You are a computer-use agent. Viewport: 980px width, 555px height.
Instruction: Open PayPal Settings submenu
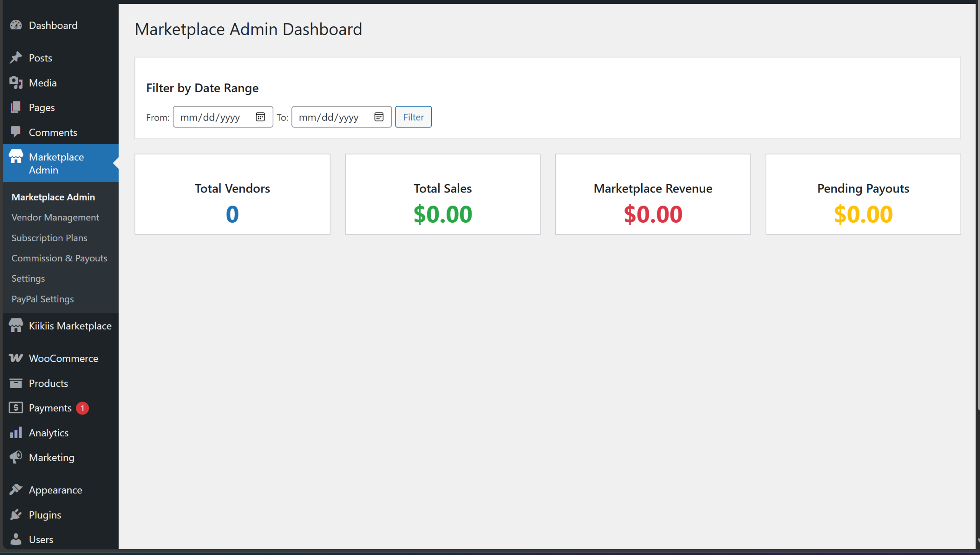(43, 299)
